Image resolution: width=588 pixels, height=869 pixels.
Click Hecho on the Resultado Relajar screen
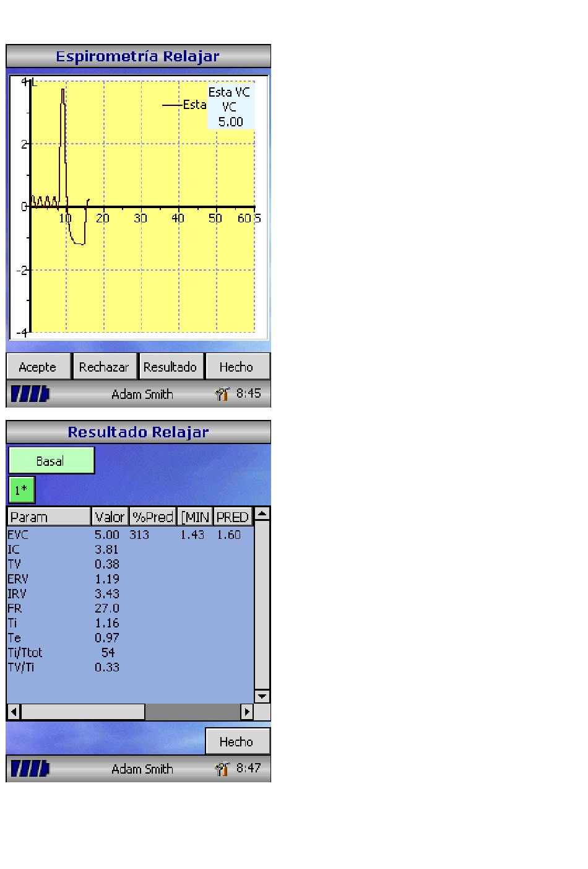coord(237,741)
